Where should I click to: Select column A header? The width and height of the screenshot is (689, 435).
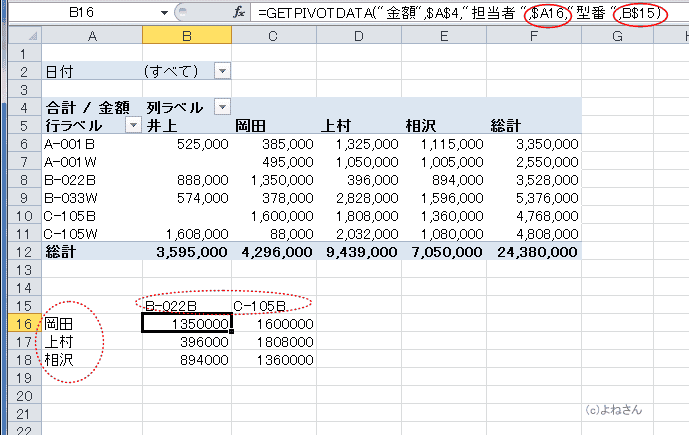point(92,36)
